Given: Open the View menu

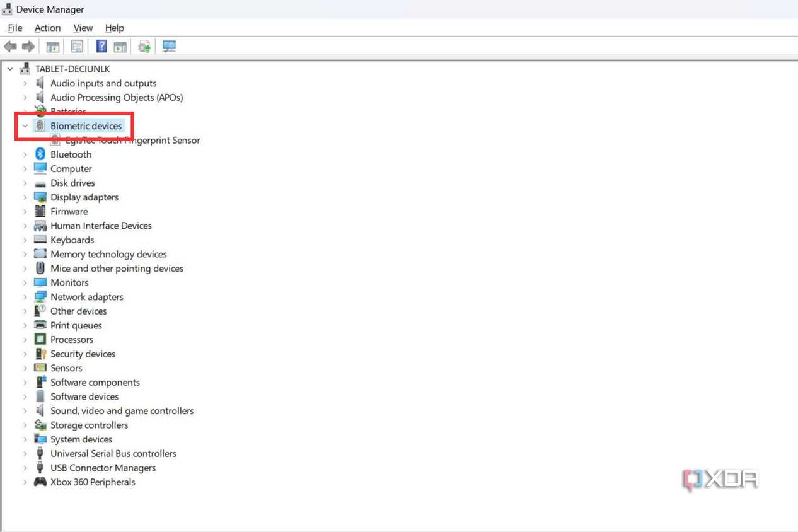Looking at the screenshot, I should [x=83, y=28].
